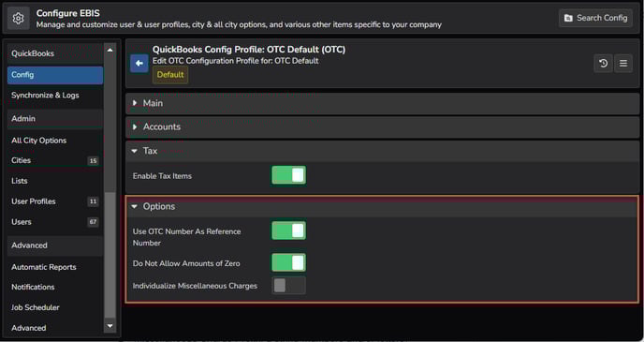This screenshot has width=644, height=342.
Task: Click the Admin sidebar header
Action: coord(55,119)
